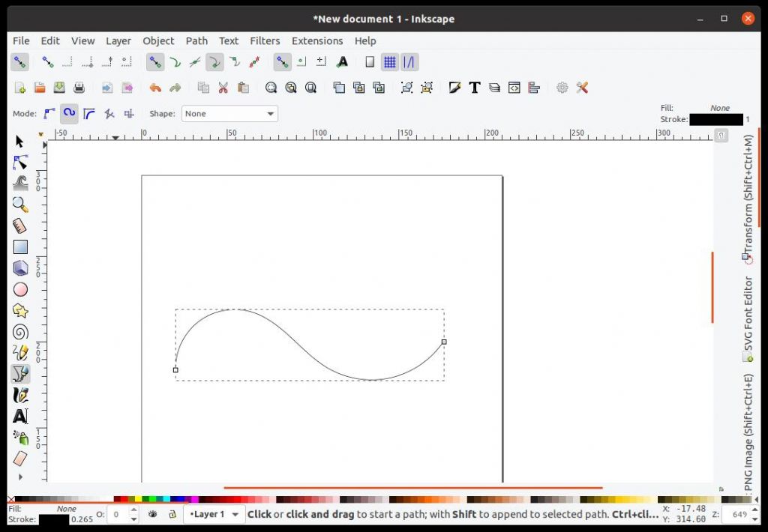
Task: Toggle snap to guides button
Action: point(409,62)
